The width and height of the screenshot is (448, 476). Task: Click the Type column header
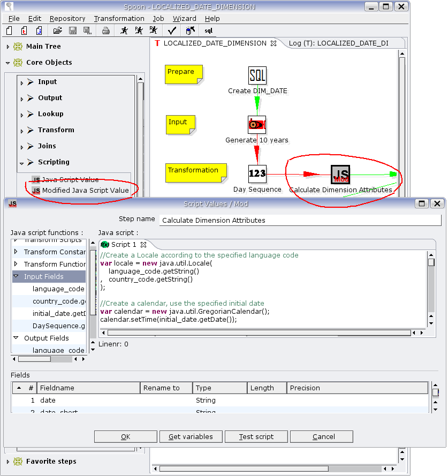point(220,388)
